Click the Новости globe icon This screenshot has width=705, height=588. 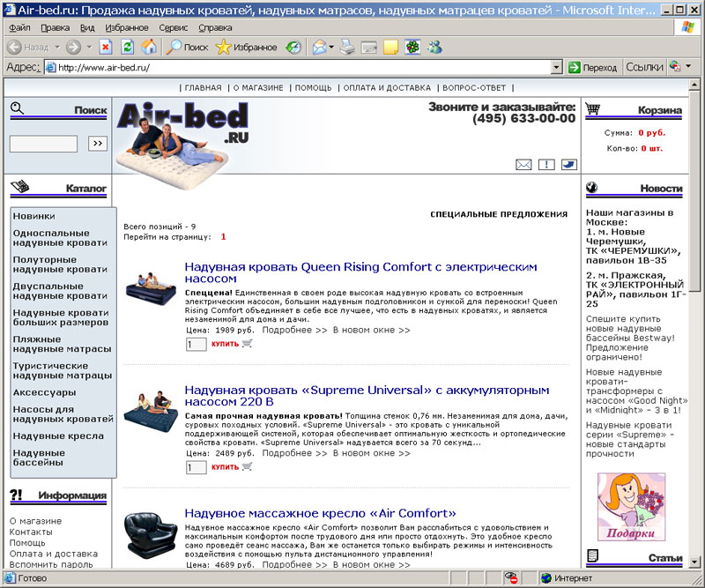click(591, 187)
